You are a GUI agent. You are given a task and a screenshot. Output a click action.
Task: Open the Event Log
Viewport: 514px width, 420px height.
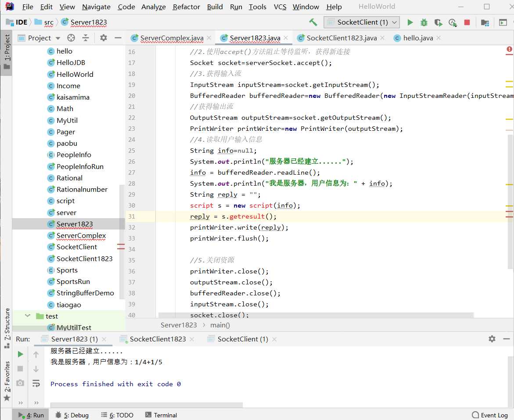490,415
